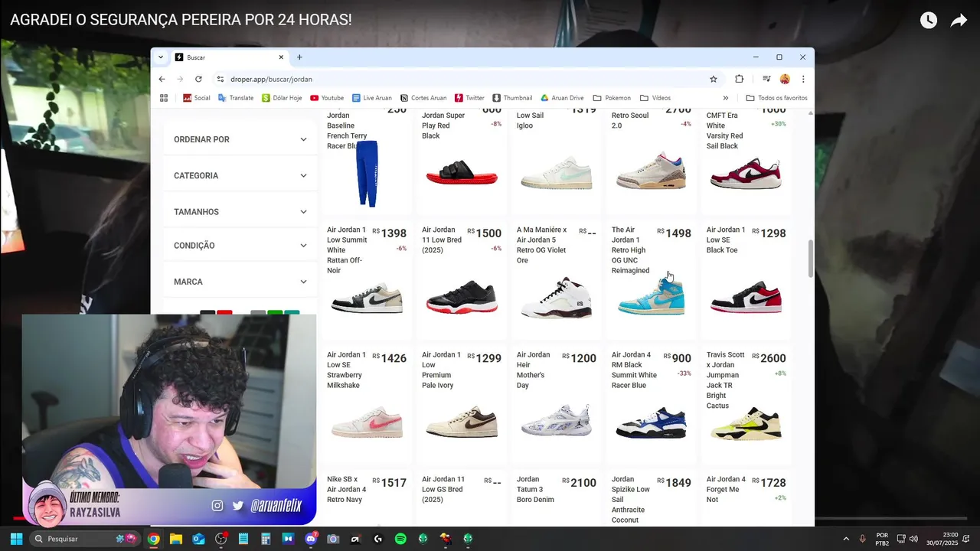Open the Chrome profile avatar

coord(785,79)
